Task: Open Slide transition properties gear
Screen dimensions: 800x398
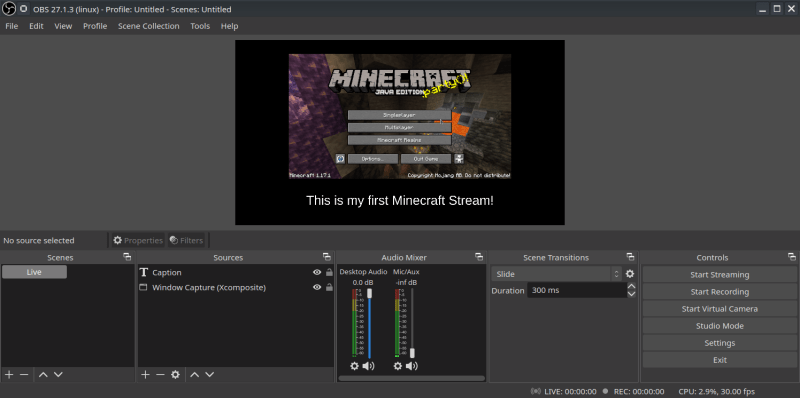Action: pos(630,274)
